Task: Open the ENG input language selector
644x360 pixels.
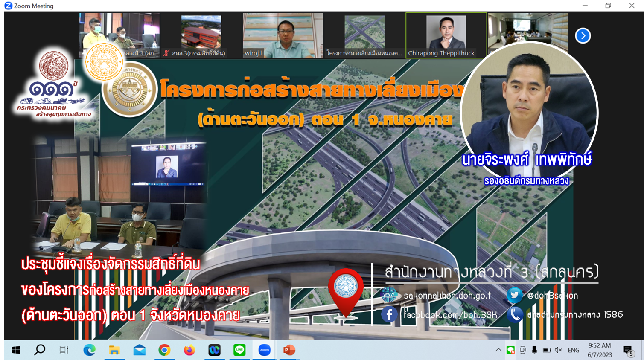Action: (x=574, y=350)
